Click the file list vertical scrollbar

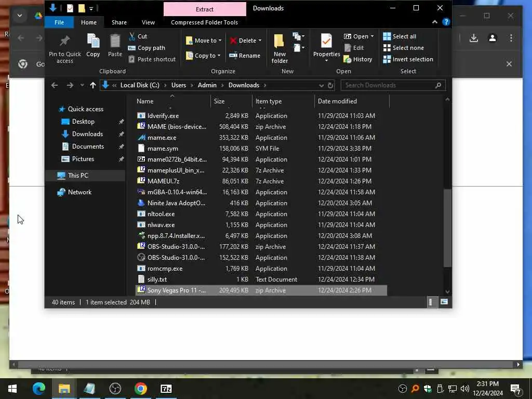[447, 228]
